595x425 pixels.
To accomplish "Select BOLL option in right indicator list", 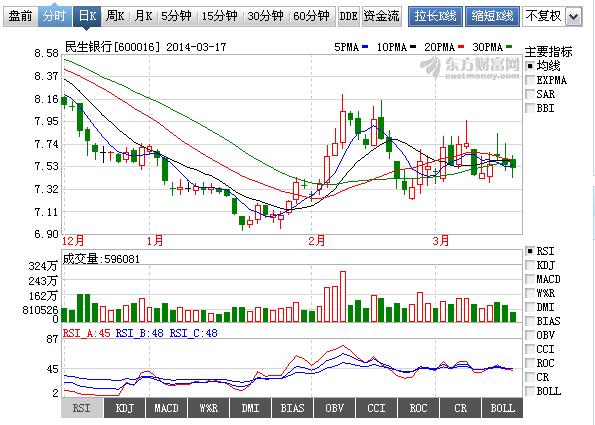I will 543,391.
